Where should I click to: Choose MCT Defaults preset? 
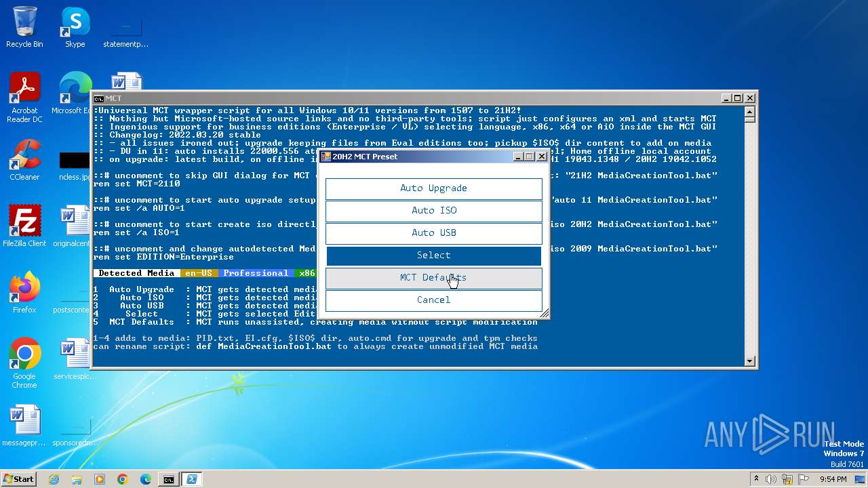click(x=433, y=278)
